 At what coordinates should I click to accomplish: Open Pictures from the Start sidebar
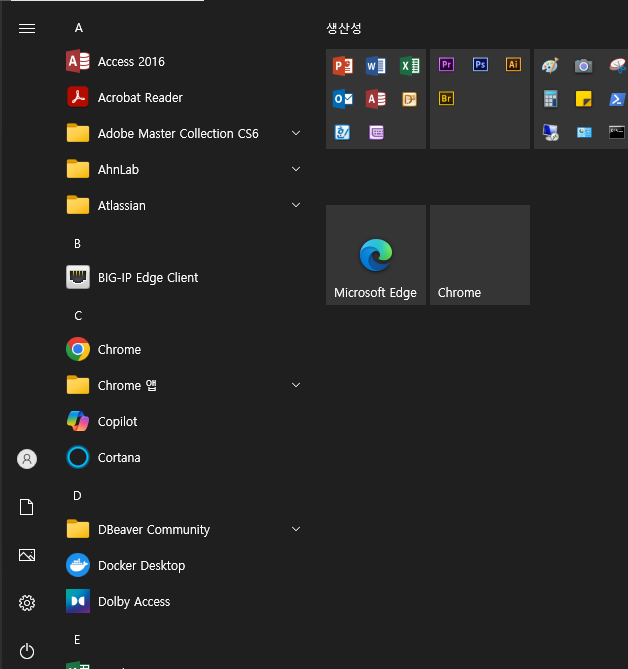[27, 555]
